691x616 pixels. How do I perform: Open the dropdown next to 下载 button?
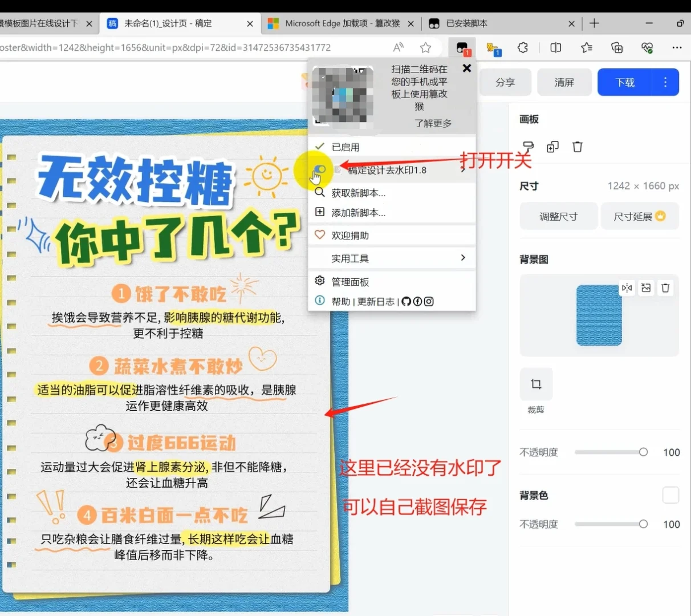tap(665, 82)
